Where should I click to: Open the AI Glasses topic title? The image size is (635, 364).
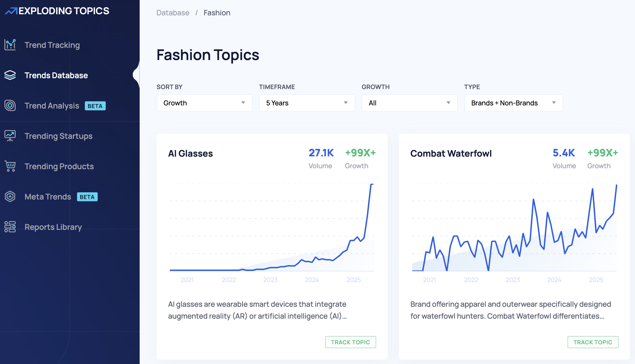190,154
